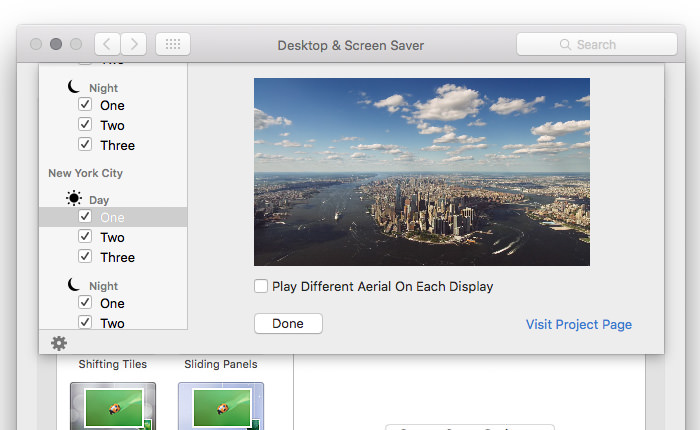Click the darker middle window control button
This screenshot has width=700, height=430.
pyautogui.click(x=56, y=44)
